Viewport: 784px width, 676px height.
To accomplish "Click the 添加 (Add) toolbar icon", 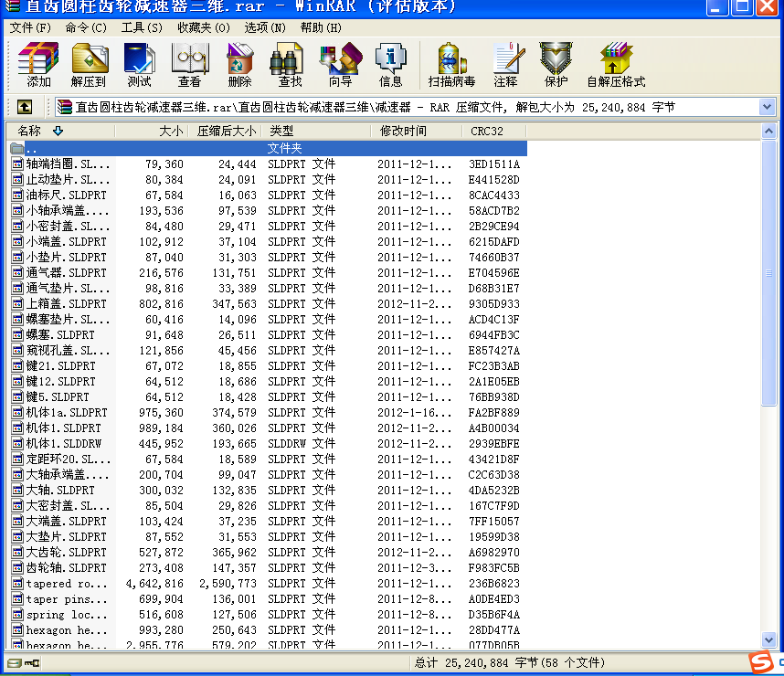I will (x=38, y=65).
